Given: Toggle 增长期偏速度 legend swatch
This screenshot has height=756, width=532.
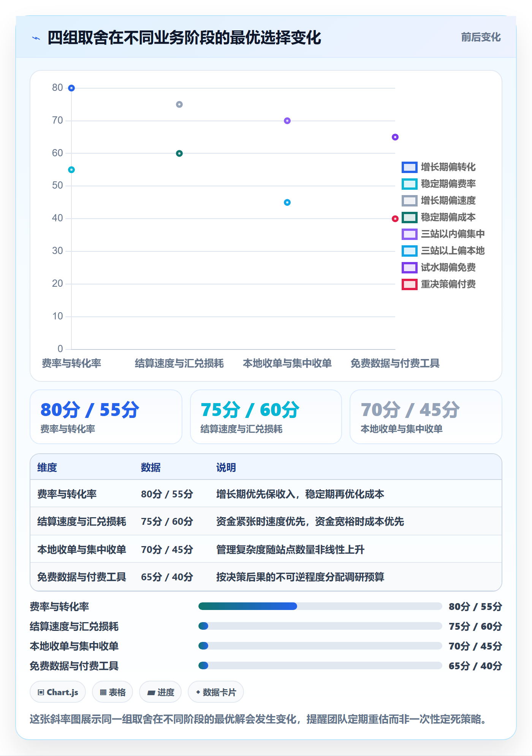Looking at the screenshot, I should click(x=409, y=200).
